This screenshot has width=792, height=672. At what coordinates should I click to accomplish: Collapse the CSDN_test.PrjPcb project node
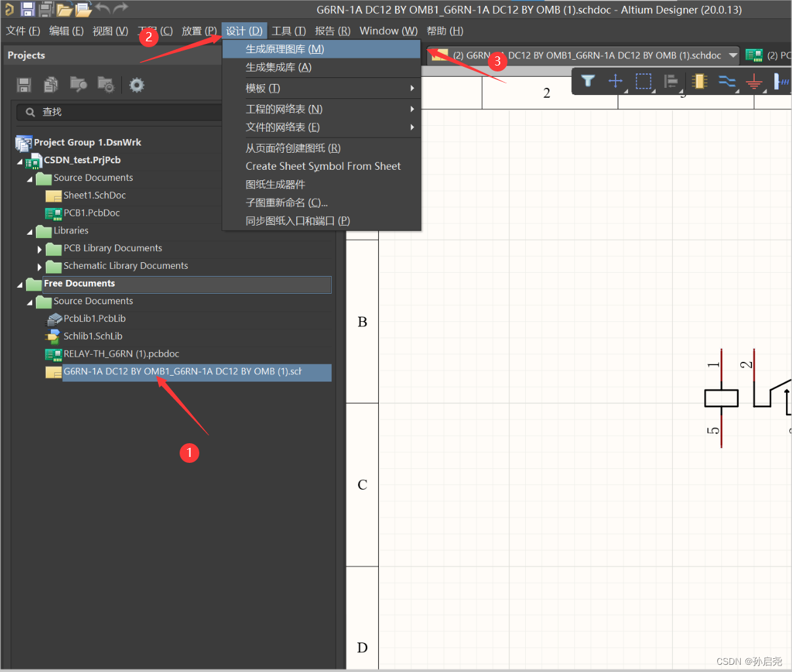[x=20, y=161]
